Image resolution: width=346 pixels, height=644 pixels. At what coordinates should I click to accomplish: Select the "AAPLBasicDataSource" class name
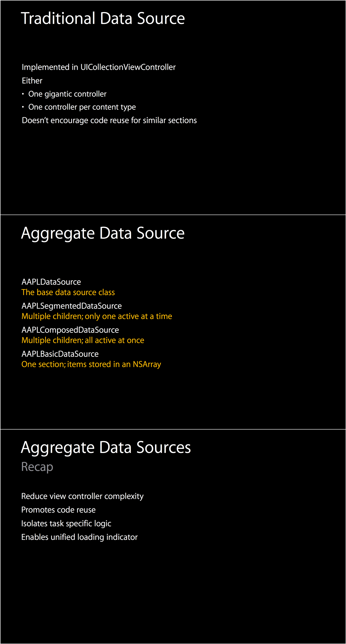tap(60, 354)
